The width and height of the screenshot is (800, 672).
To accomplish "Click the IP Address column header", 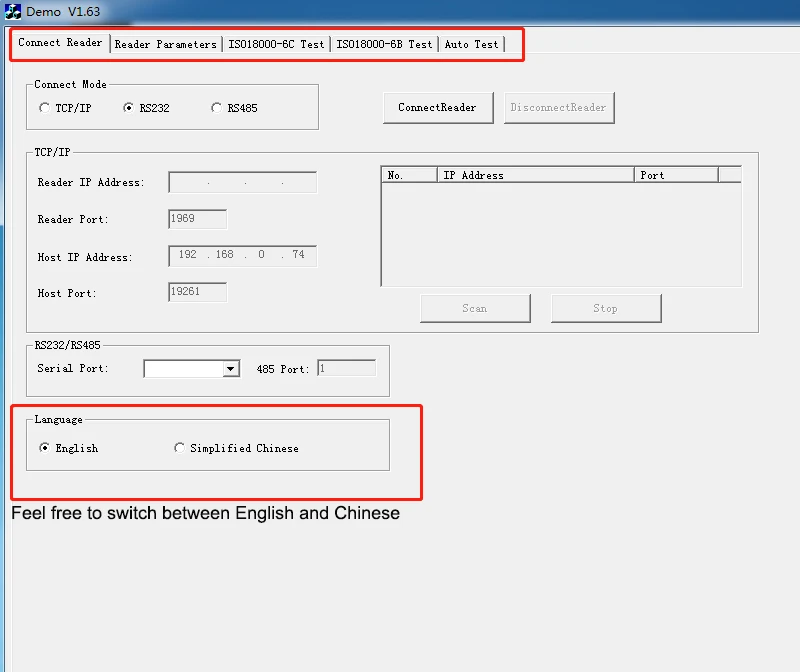I will (536, 175).
